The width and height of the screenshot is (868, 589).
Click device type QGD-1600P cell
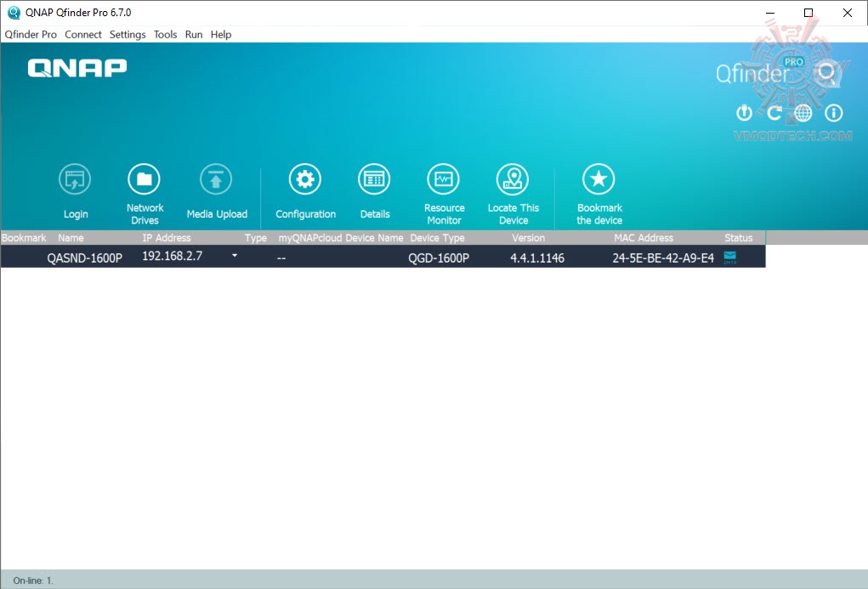pyautogui.click(x=439, y=258)
